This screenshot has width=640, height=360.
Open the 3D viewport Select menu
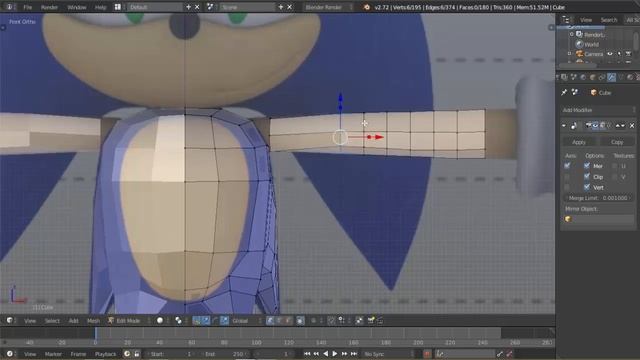coord(52,321)
